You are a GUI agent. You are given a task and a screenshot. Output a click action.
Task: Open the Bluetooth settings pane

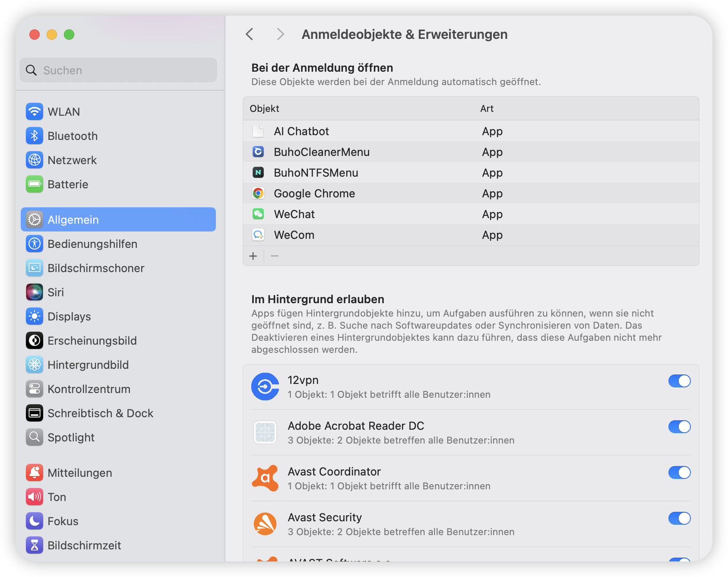point(118,136)
